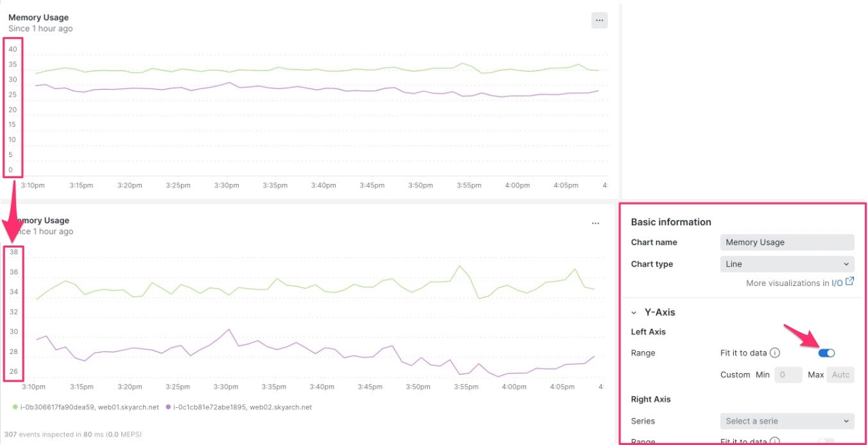The width and height of the screenshot is (868, 445).
Task: Click the purple web02.skyarch.net legend dot
Action: 168,407
